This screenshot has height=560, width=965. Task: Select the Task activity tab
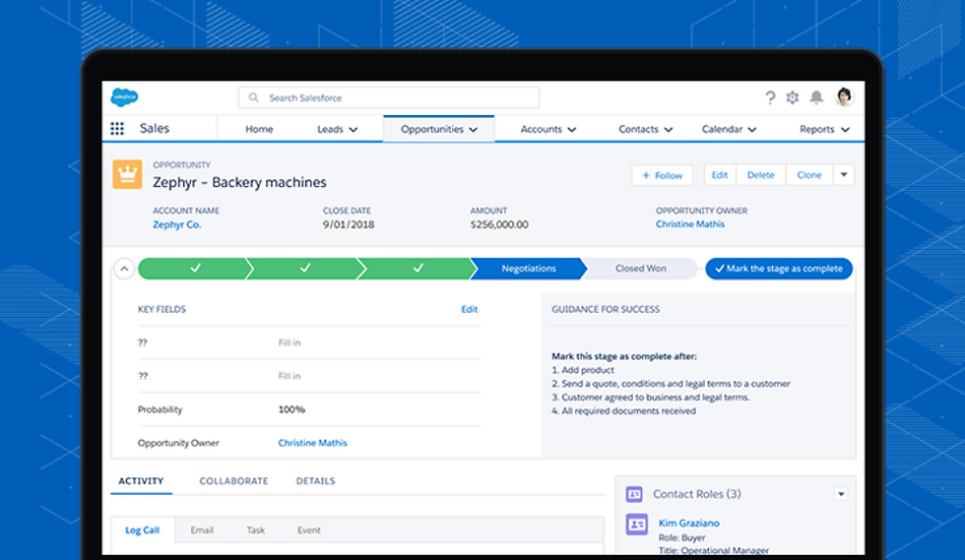point(255,529)
